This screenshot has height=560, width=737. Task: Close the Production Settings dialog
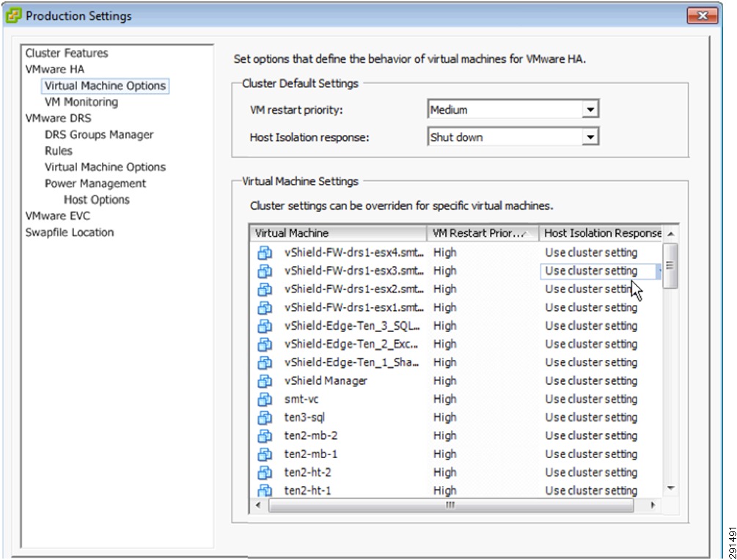click(x=703, y=15)
